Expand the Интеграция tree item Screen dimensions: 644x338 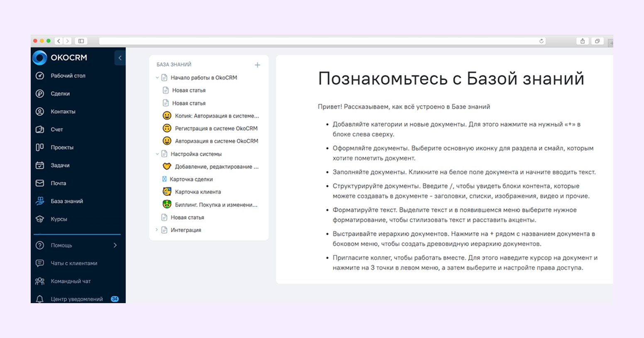pyautogui.click(x=156, y=230)
